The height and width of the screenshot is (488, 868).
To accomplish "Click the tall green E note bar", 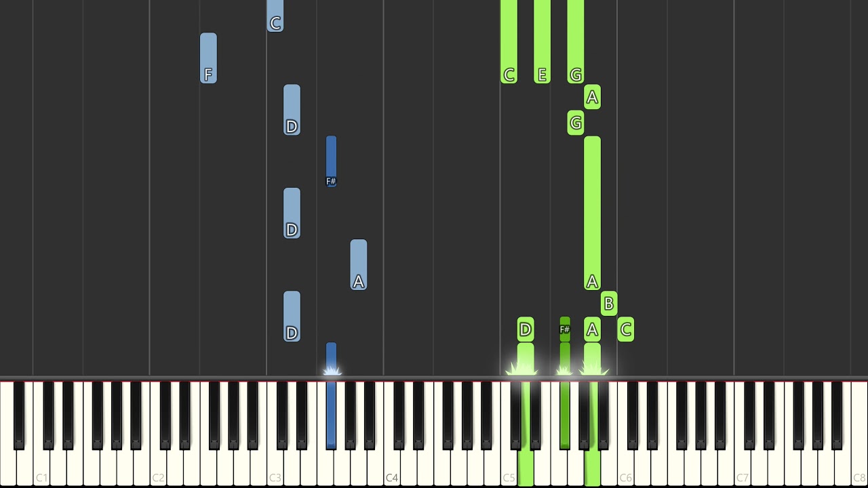I will (x=542, y=42).
